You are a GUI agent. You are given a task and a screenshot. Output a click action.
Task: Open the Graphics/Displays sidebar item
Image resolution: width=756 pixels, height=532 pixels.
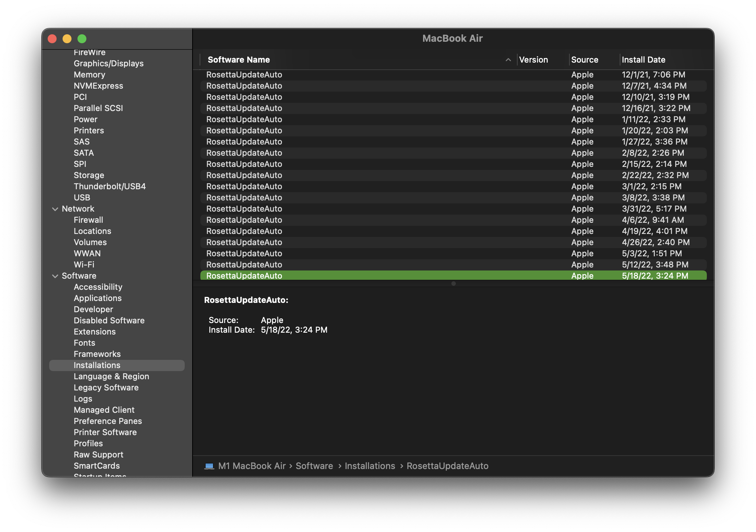pyautogui.click(x=108, y=64)
